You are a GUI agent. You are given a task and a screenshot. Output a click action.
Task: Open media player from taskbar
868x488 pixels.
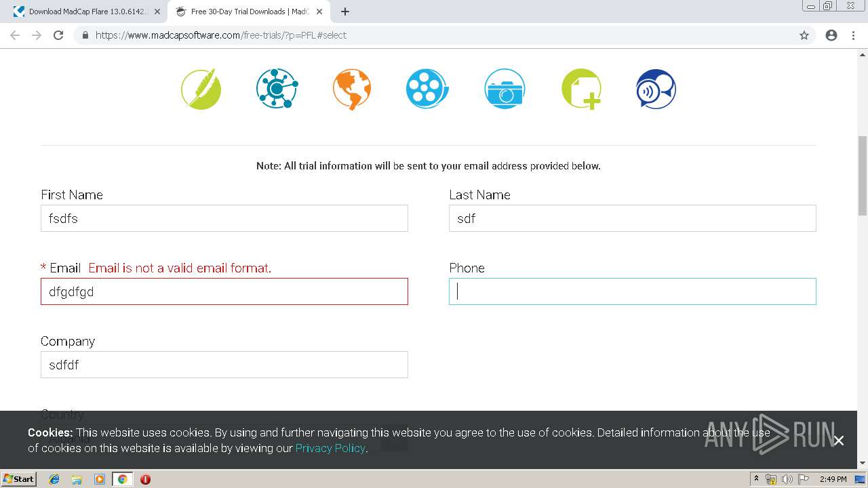point(100,479)
